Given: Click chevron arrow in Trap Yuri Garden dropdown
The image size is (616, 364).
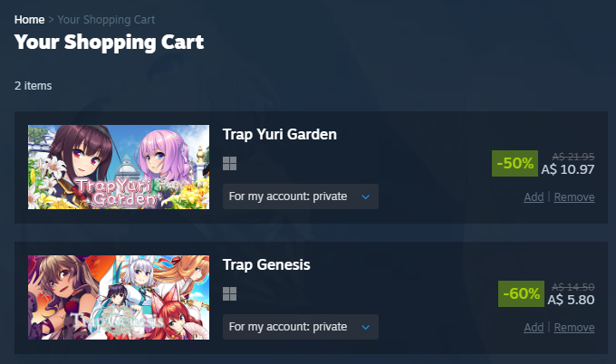Looking at the screenshot, I should pyautogui.click(x=365, y=196).
